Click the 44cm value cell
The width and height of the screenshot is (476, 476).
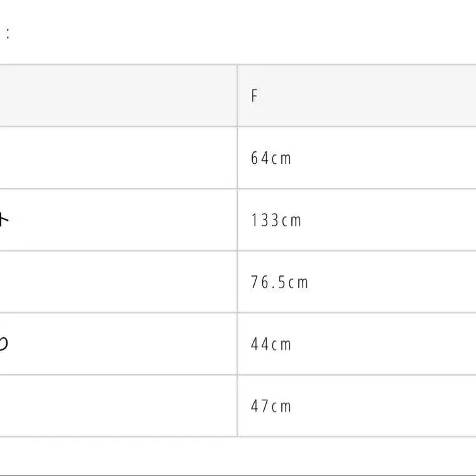click(271, 344)
